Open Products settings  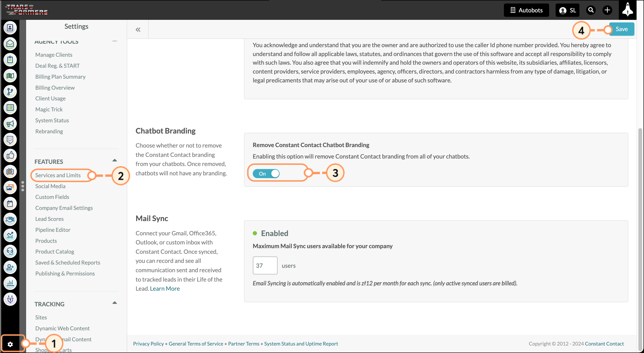46,241
